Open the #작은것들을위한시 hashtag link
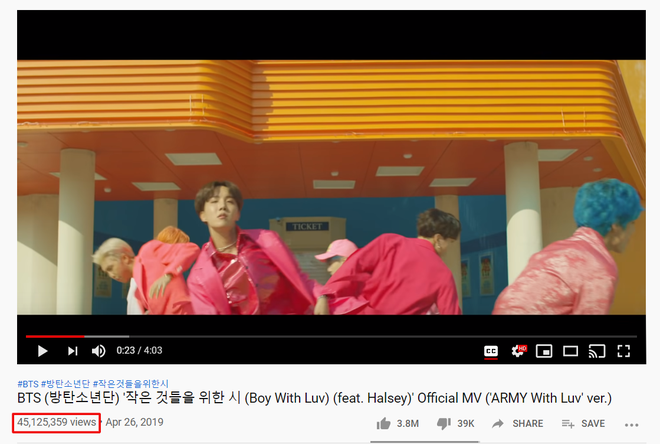The width and height of the screenshot is (660, 444). coord(130,384)
